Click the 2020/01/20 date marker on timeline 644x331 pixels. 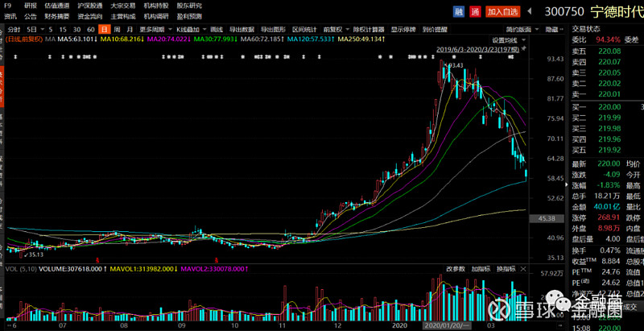[448, 327]
